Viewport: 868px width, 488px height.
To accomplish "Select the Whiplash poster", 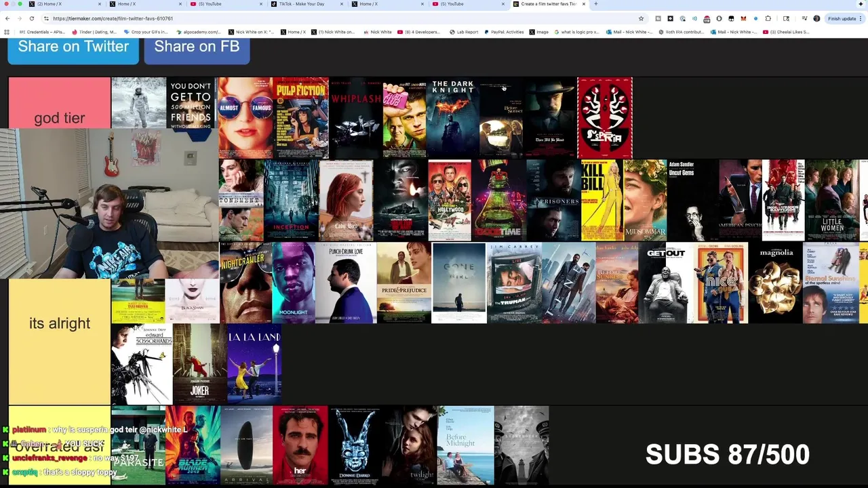I will click(355, 118).
